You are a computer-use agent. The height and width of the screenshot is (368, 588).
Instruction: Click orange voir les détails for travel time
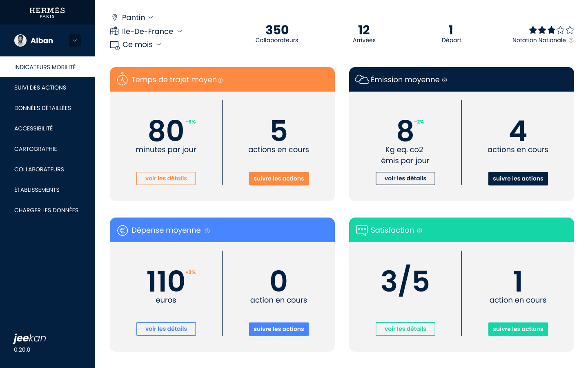coord(166,179)
